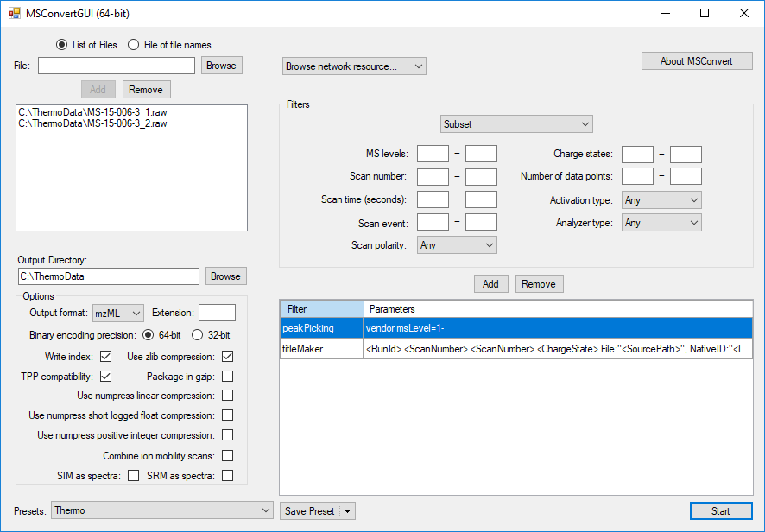Image resolution: width=765 pixels, height=532 pixels.
Task: Add the configured filter to list
Action: pos(490,284)
